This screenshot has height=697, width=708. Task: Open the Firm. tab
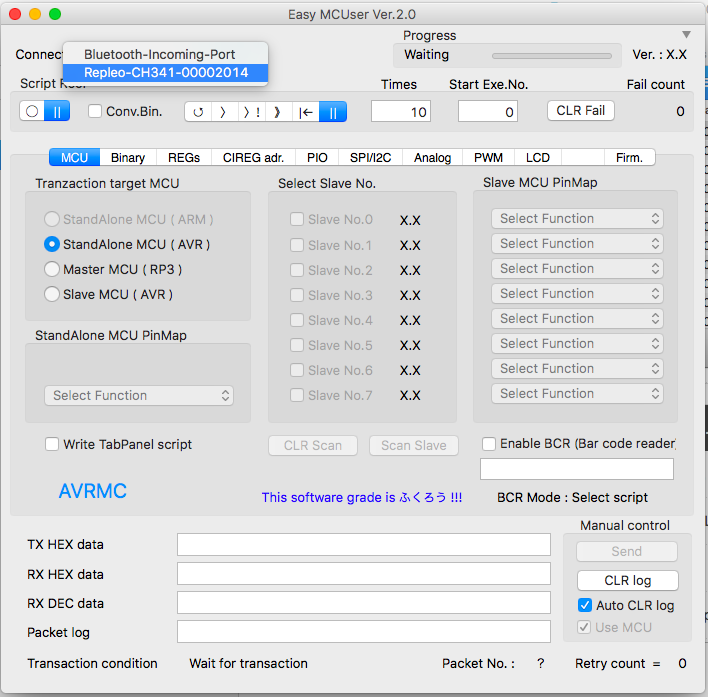click(629, 158)
